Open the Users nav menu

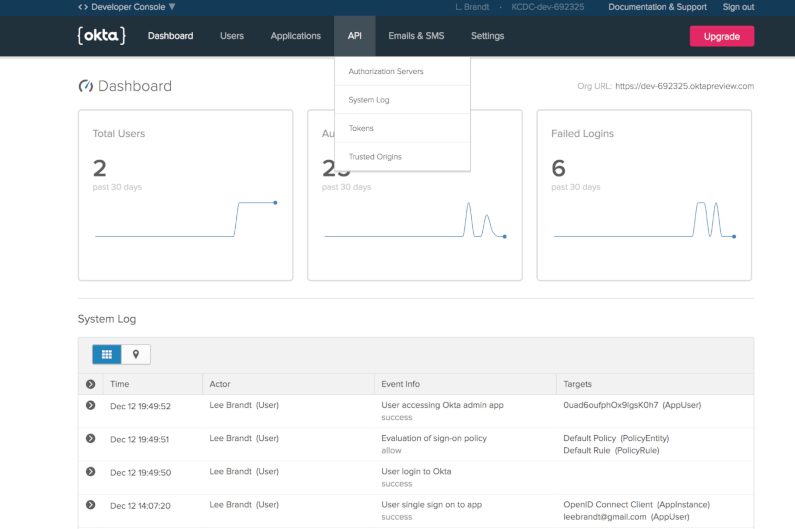click(232, 36)
